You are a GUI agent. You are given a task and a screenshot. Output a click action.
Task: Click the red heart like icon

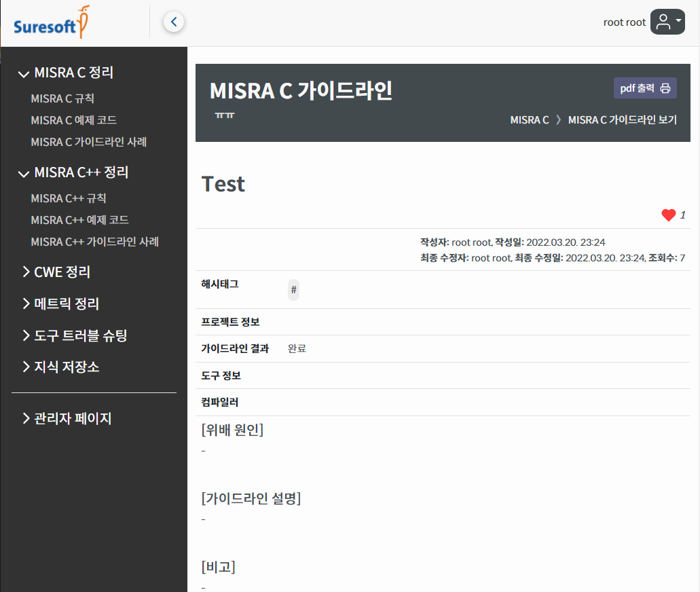click(x=668, y=215)
